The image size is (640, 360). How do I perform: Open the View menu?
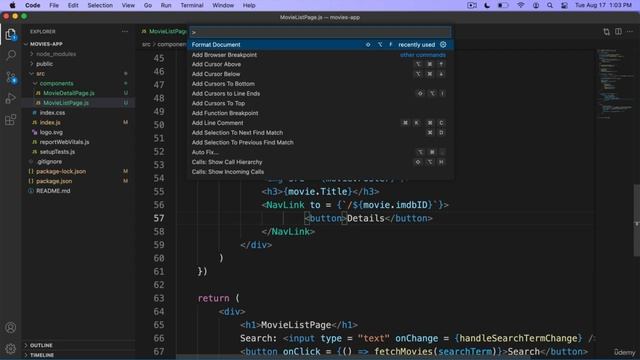128,5
